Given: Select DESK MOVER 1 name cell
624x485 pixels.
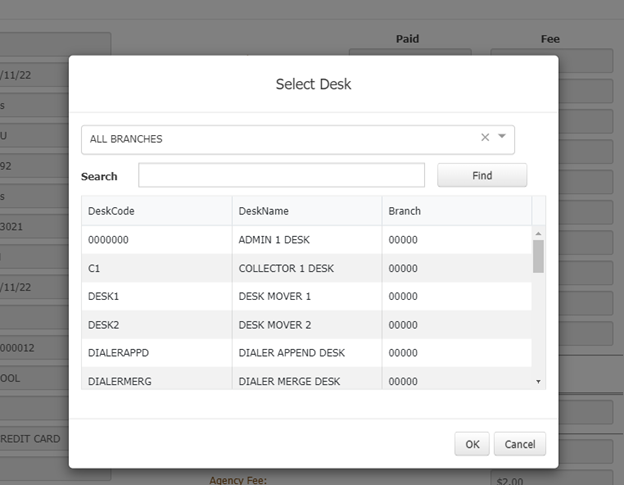Looking at the screenshot, I should (307, 296).
